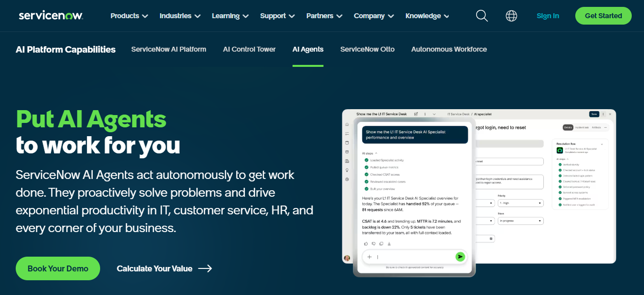This screenshot has width=644, height=295.
Task: Click the ServiceNow logo
Action: pos(51,16)
